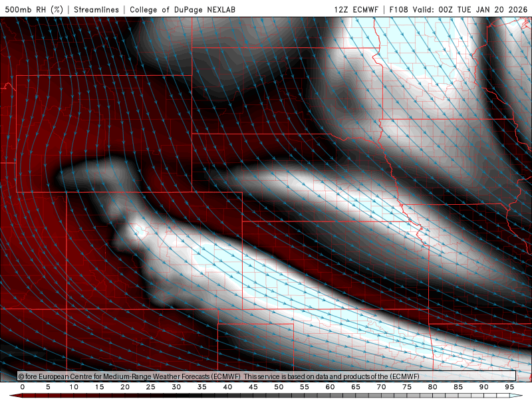The height and width of the screenshot is (399, 532).
Task: Select the "35" colorbar scale label
Action: pos(202,387)
